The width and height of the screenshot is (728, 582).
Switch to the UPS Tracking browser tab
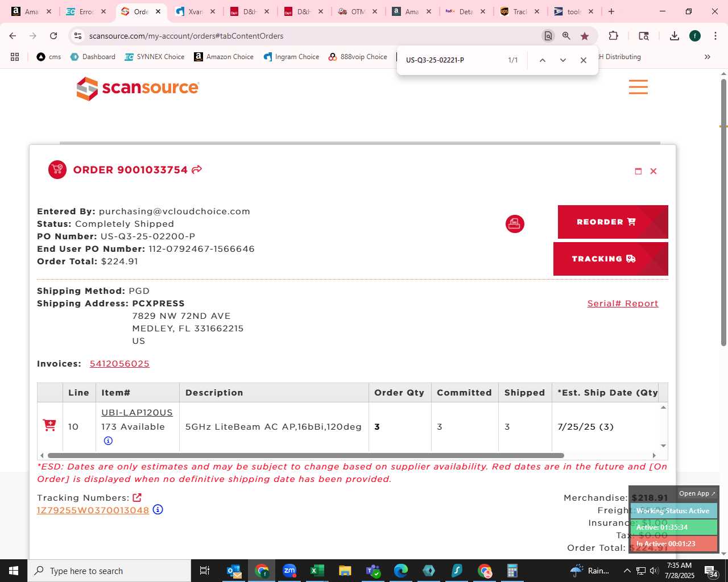(520, 11)
